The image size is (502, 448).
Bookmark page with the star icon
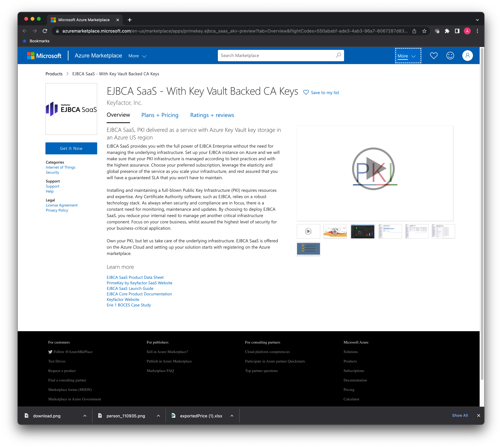(x=424, y=31)
